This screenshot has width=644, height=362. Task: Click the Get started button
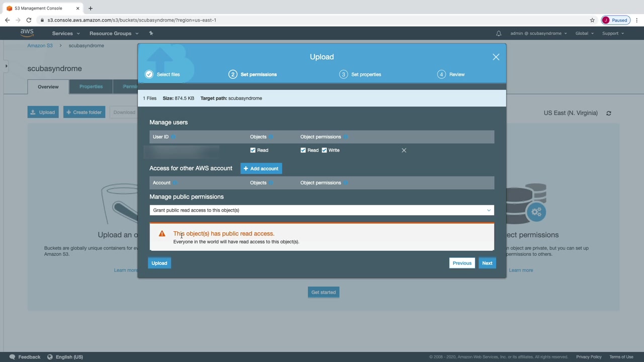click(x=324, y=292)
